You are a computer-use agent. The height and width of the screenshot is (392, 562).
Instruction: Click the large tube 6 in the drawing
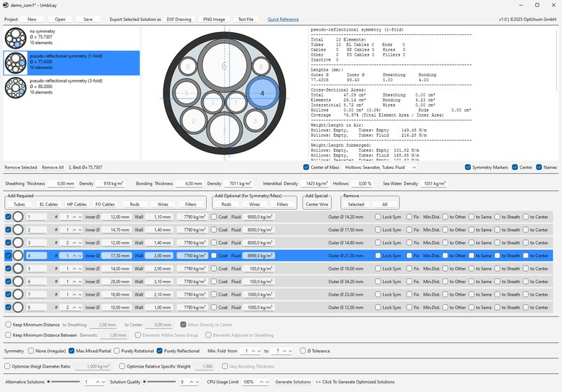[224, 66]
